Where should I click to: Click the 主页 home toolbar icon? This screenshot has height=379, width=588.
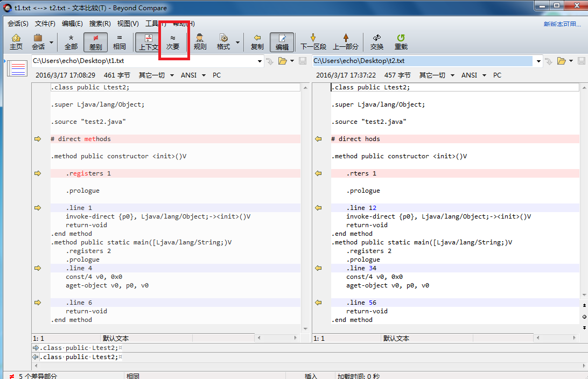pyautogui.click(x=16, y=42)
